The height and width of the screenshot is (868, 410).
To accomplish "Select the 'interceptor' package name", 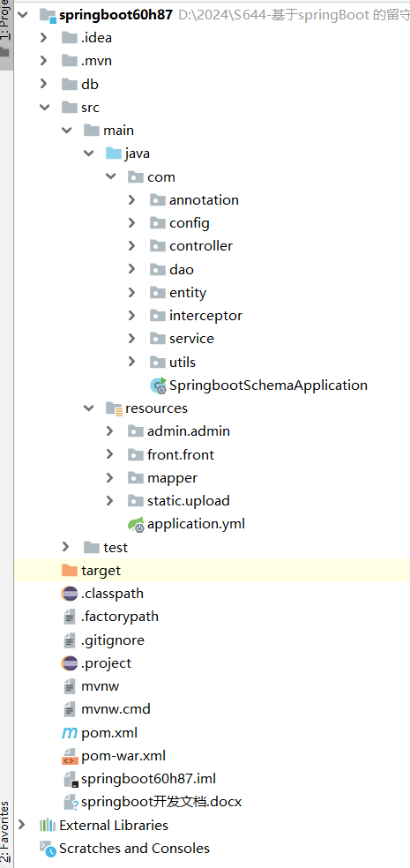I will point(205,316).
